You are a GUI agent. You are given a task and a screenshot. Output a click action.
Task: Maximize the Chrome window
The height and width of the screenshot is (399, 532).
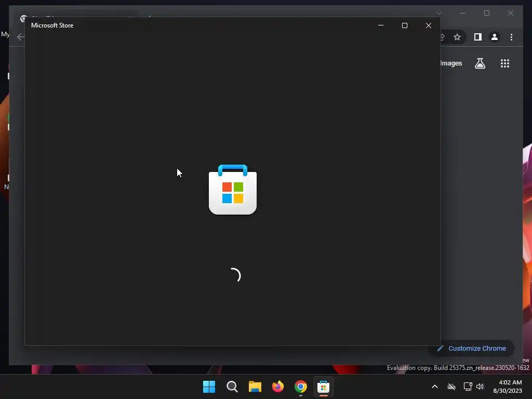(x=486, y=13)
